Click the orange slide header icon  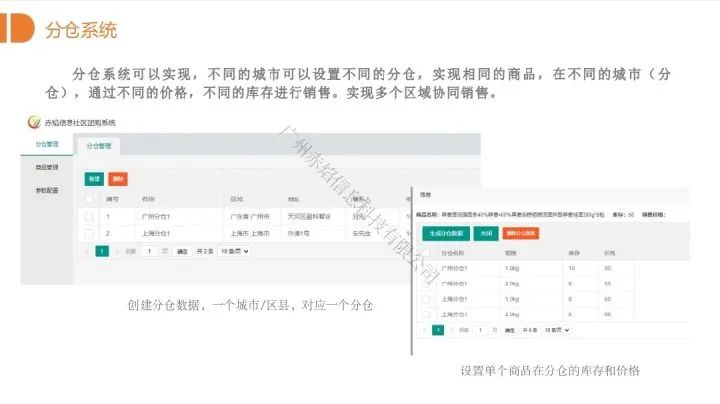click(x=20, y=29)
